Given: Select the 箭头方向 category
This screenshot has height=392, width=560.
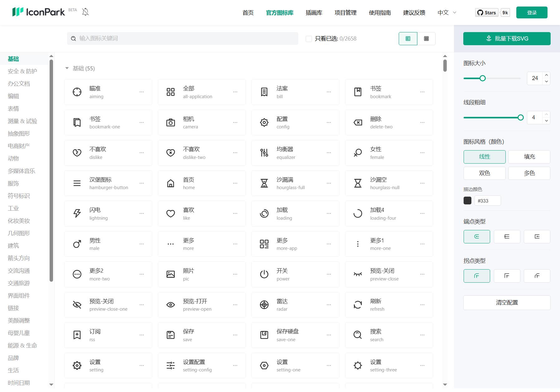Looking at the screenshot, I should point(19,258).
